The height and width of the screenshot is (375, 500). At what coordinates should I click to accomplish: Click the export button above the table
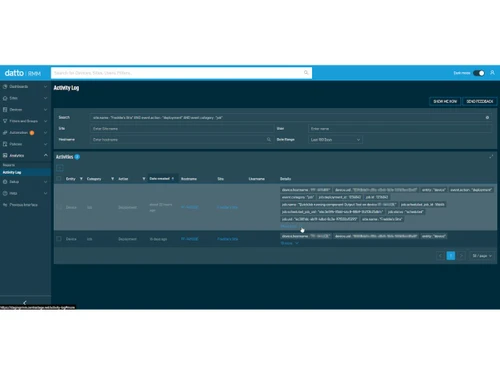click(x=60, y=168)
